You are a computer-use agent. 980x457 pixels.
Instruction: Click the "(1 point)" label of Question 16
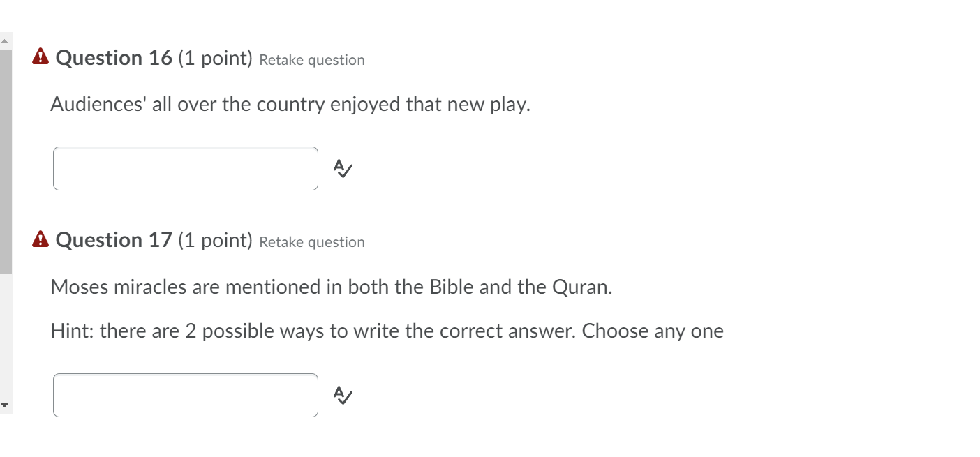(x=215, y=58)
